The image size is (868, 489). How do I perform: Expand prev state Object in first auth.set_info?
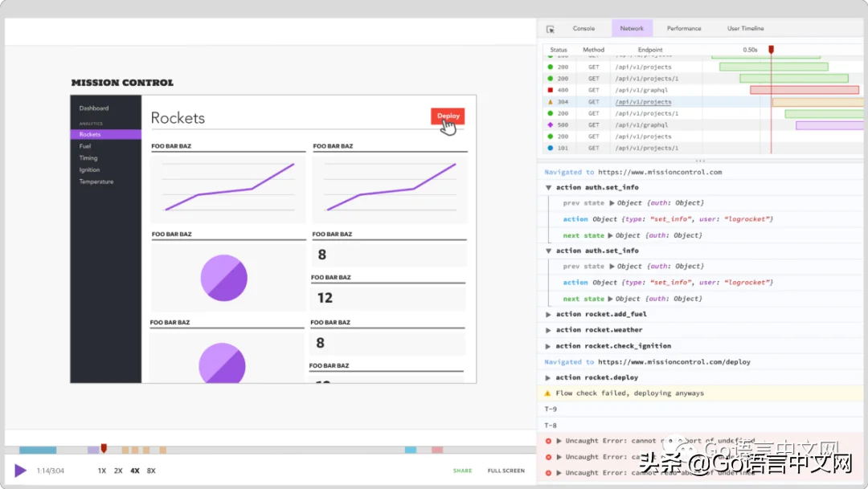pyautogui.click(x=612, y=203)
